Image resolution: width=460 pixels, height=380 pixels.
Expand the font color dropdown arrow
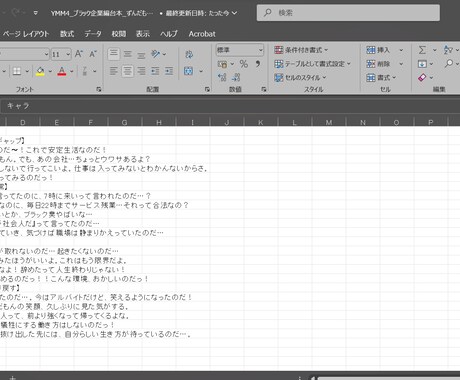(72, 71)
